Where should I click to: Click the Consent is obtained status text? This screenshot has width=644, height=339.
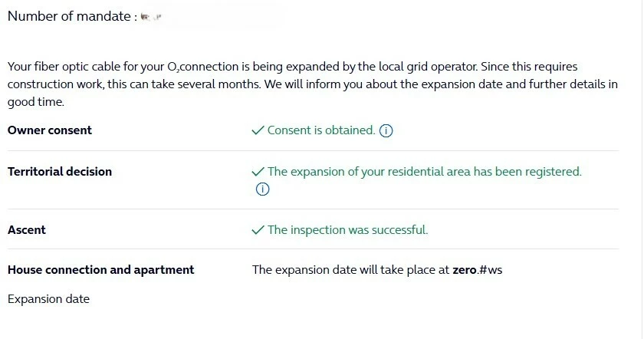point(321,130)
